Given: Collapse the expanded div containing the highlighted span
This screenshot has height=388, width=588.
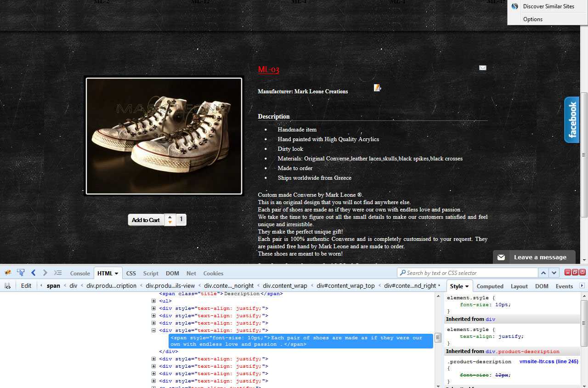Looking at the screenshot, I should tap(153, 331).
